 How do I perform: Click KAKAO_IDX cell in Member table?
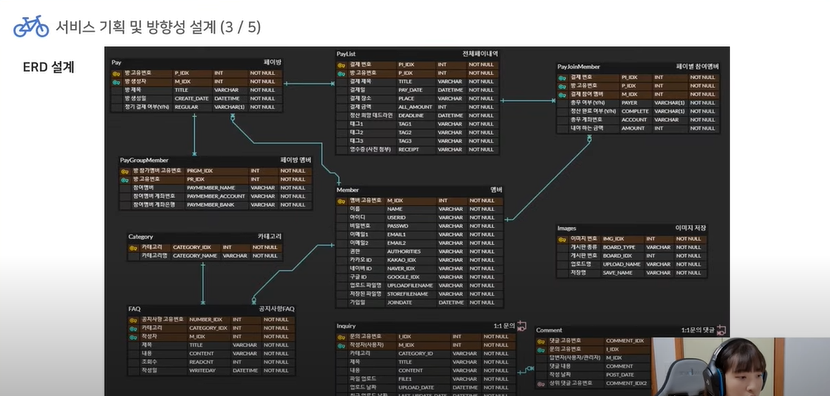[411, 260]
